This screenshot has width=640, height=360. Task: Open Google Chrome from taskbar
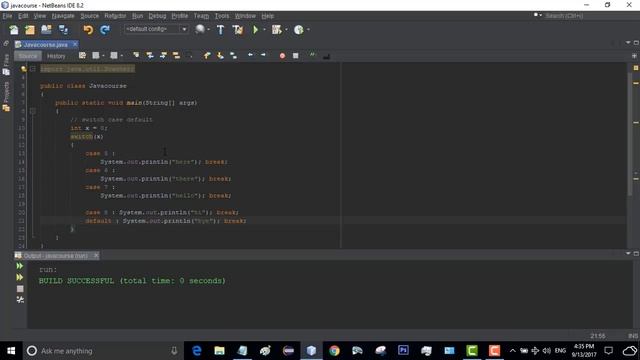[x=334, y=351]
